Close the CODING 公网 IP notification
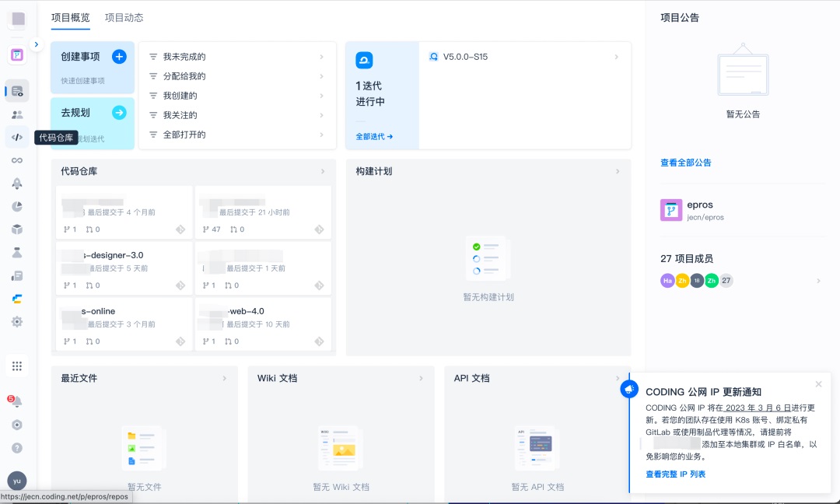The height and width of the screenshot is (504, 840). [x=818, y=384]
